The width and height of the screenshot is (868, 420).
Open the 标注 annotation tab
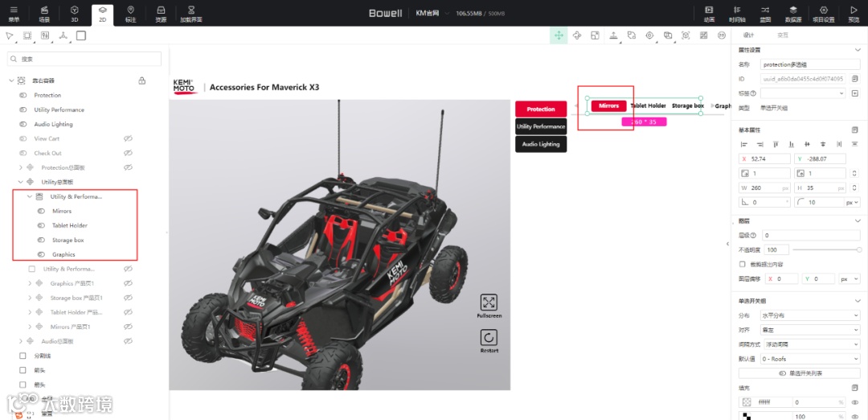(x=131, y=14)
